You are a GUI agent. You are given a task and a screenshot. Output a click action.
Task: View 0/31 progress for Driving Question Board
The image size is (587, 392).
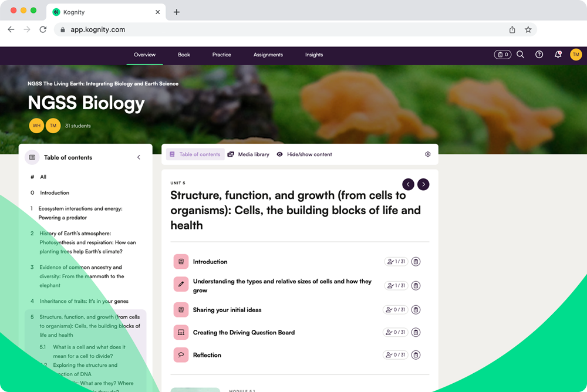[x=395, y=333]
